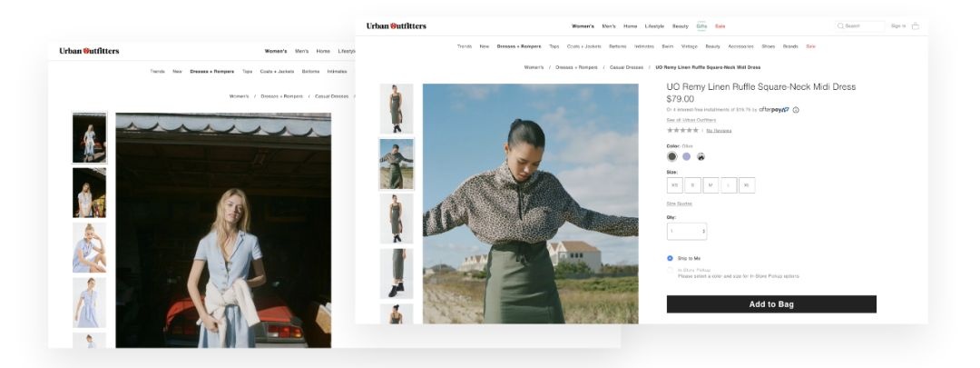Open Tops in front window category bar

554,46
